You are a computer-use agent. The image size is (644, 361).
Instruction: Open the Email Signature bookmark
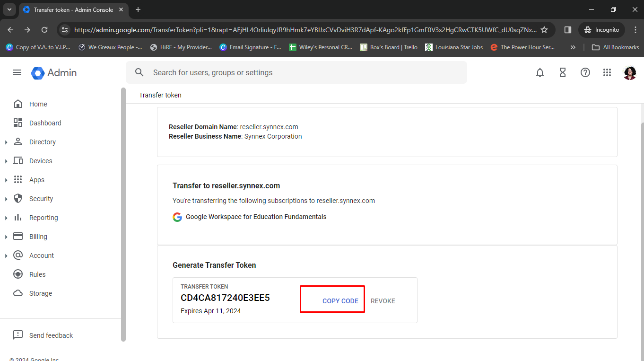point(251,47)
